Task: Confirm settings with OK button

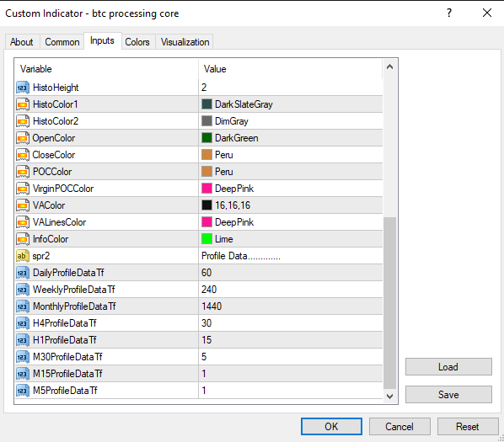Action: pos(331,427)
